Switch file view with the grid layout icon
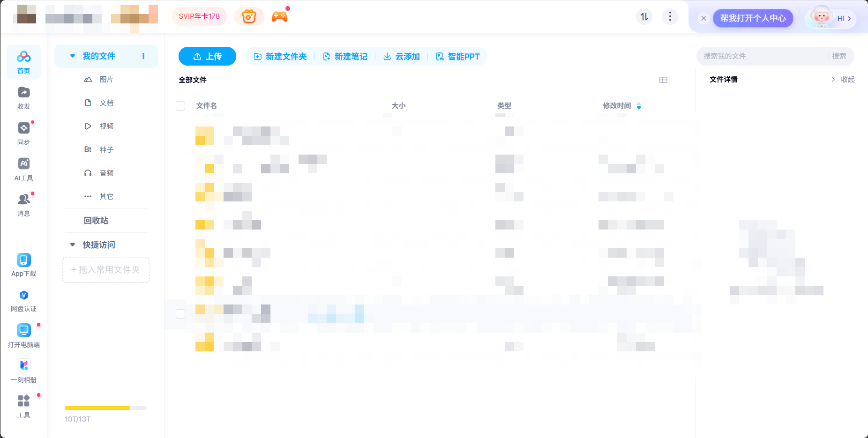 pos(663,80)
